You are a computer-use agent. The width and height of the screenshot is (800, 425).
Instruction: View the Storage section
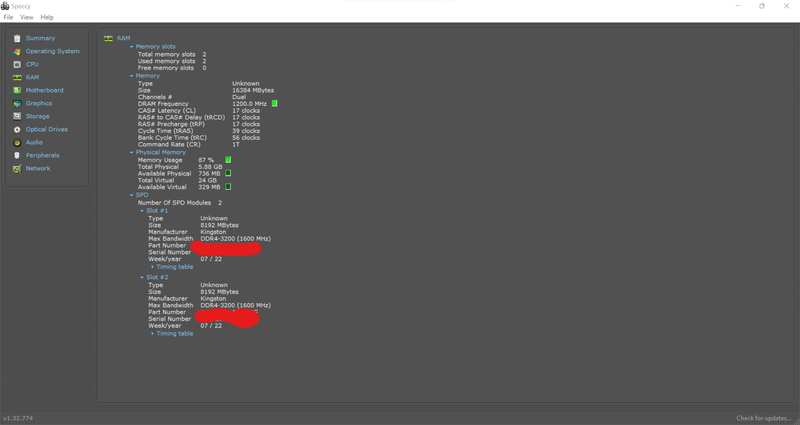coord(37,116)
